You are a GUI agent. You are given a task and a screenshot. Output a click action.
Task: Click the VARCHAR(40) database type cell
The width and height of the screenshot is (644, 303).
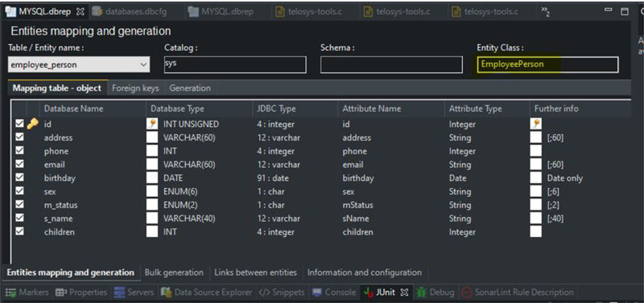[x=189, y=218]
